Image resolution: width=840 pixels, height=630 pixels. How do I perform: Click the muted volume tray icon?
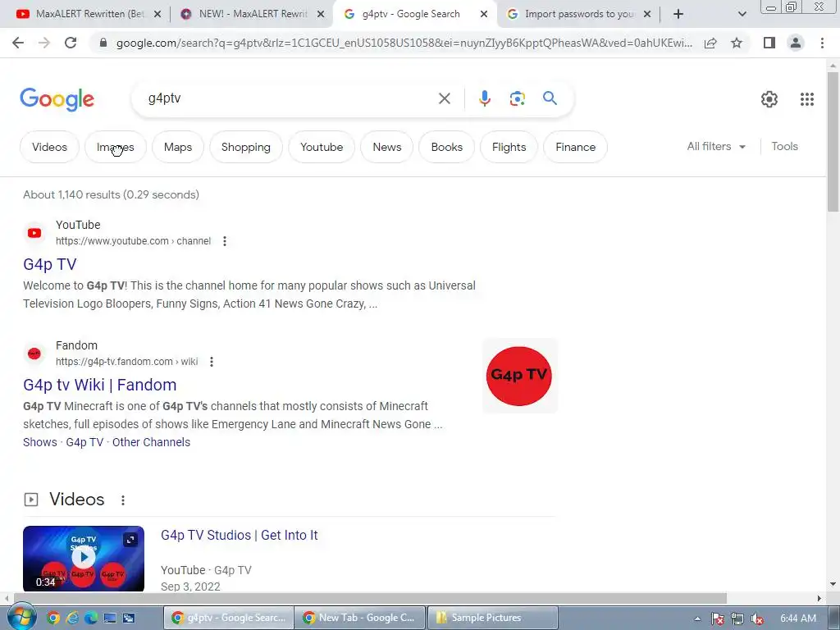[757, 619]
